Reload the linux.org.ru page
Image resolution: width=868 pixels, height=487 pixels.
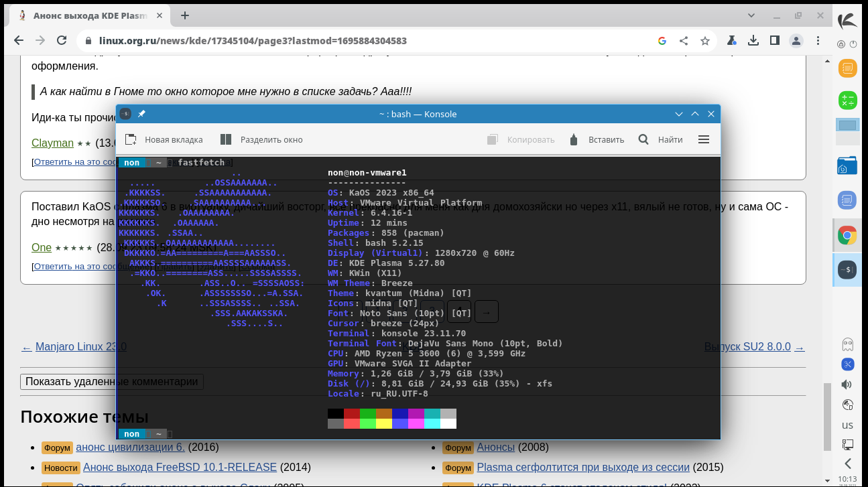pos(62,40)
